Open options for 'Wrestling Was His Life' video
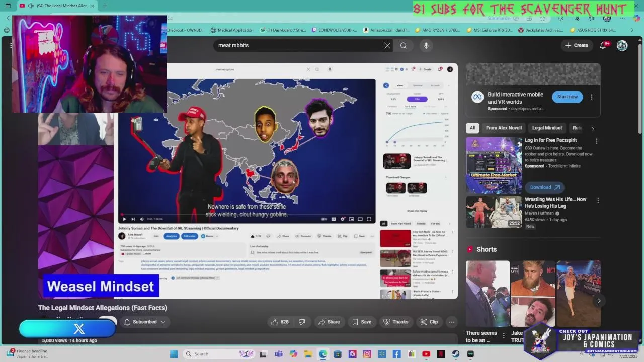Image resolution: width=644 pixels, height=362 pixels. point(598,200)
